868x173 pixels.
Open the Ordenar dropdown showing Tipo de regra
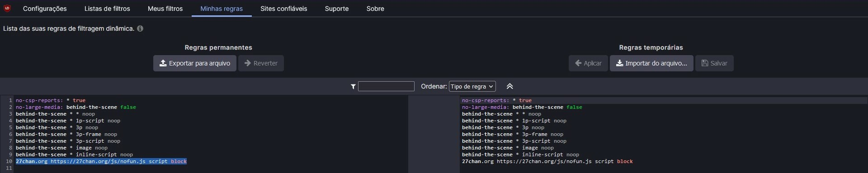[472, 86]
